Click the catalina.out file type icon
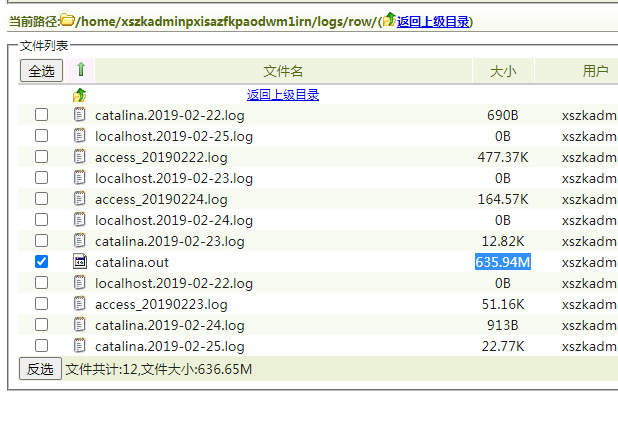Screen dimensions: 618x427 pos(80,262)
